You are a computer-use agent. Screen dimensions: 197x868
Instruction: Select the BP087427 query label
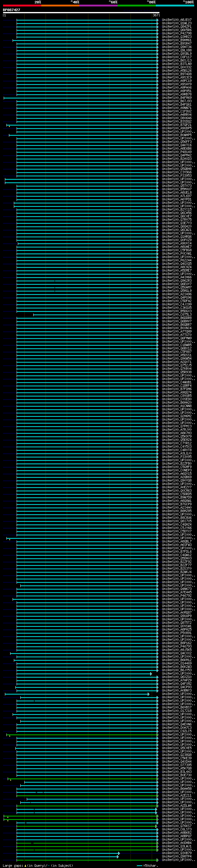pos(11,10)
